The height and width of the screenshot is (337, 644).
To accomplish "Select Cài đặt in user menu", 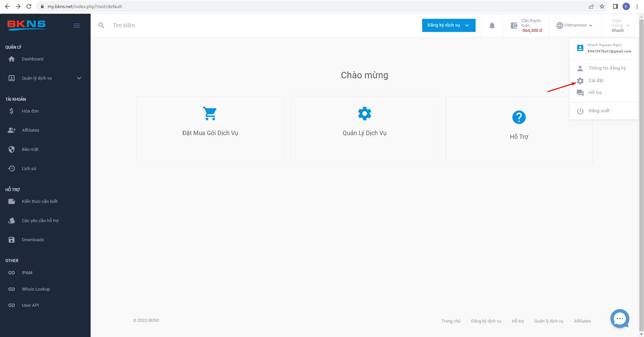I will [596, 81].
